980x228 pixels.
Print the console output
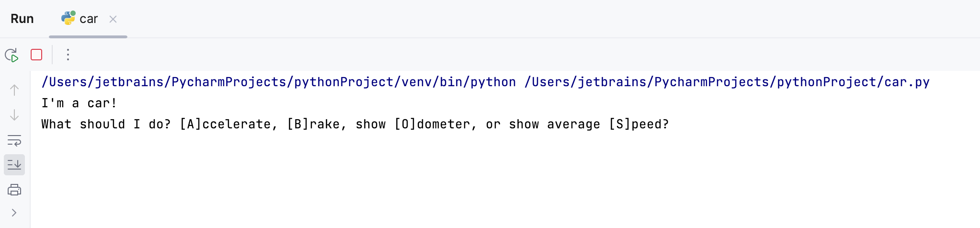point(14,190)
